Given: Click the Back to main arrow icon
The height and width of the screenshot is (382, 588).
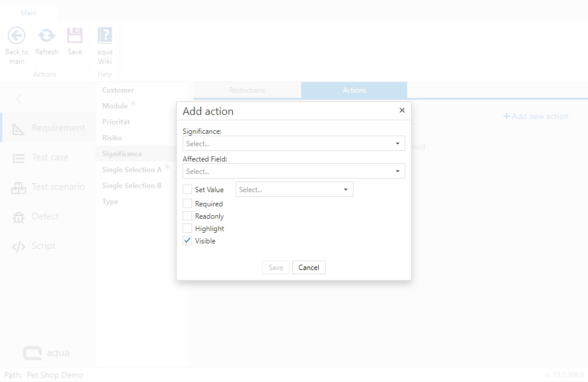Looking at the screenshot, I should [16, 36].
